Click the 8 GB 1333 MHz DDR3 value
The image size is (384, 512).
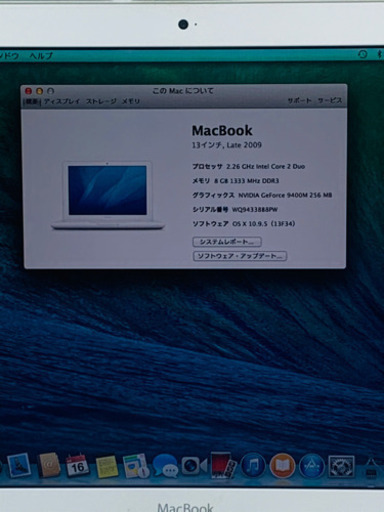coord(247,181)
